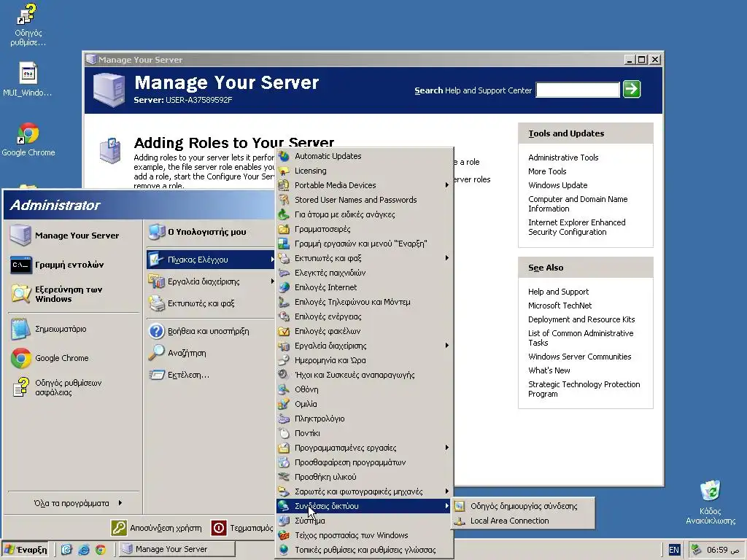Click the Οδηγός ρυθμίσε... desktop shortcut icon
Viewport: 747px width, 560px height.
coord(28,25)
